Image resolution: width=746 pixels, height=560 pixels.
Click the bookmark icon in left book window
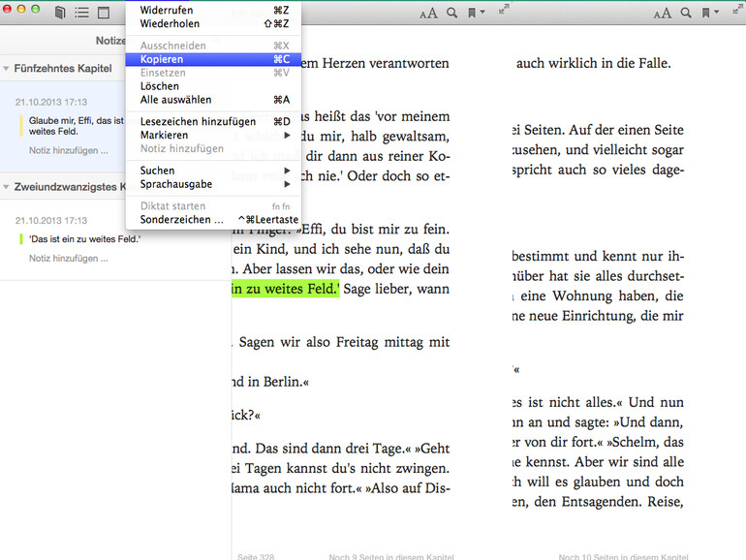(x=472, y=13)
